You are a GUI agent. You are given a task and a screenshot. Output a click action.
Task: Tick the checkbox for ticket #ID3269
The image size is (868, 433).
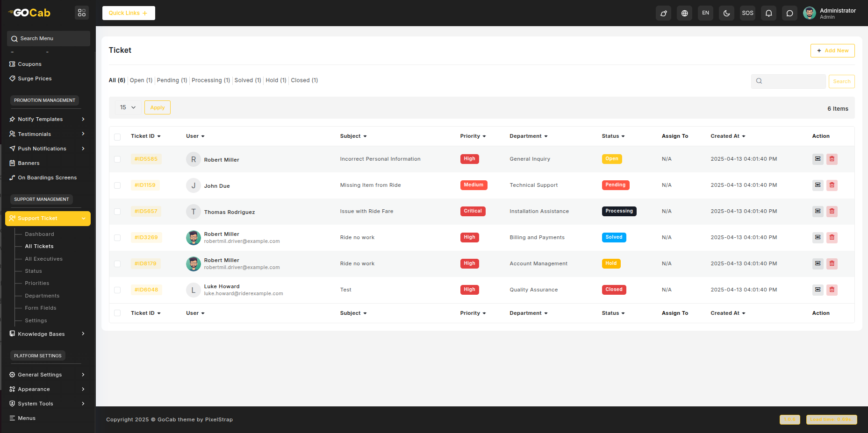pos(117,238)
